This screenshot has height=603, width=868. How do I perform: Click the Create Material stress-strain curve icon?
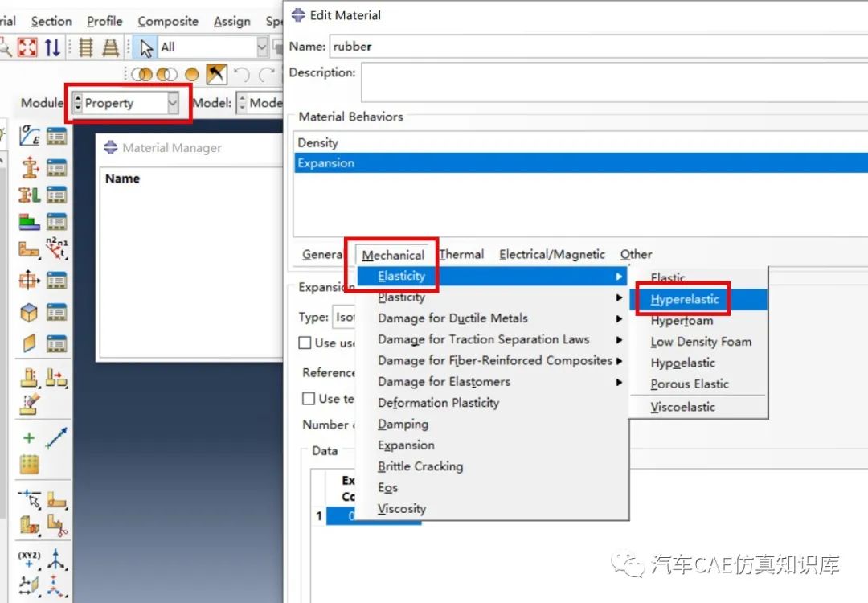[x=30, y=136]
